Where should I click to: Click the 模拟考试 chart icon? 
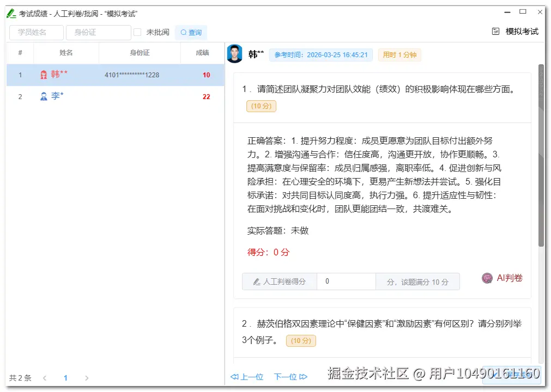coord(495,32)
